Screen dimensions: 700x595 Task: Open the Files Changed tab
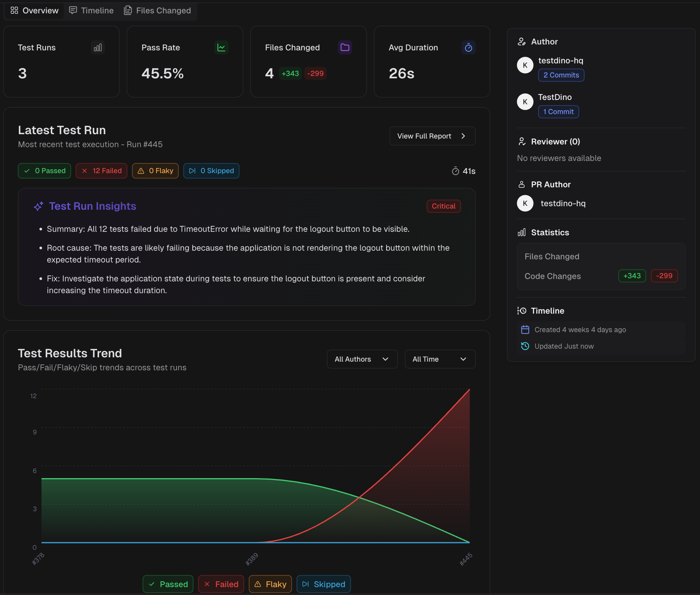pos(157,11)
